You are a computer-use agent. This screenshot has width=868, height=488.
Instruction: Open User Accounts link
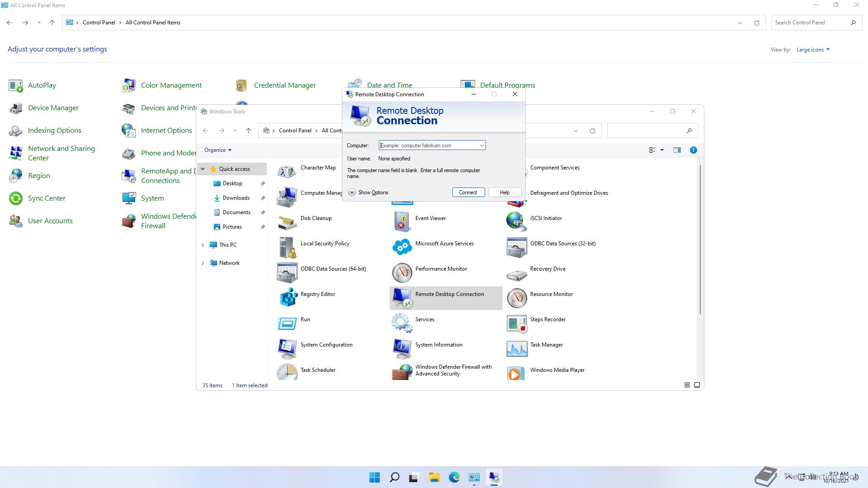point(50,221)
